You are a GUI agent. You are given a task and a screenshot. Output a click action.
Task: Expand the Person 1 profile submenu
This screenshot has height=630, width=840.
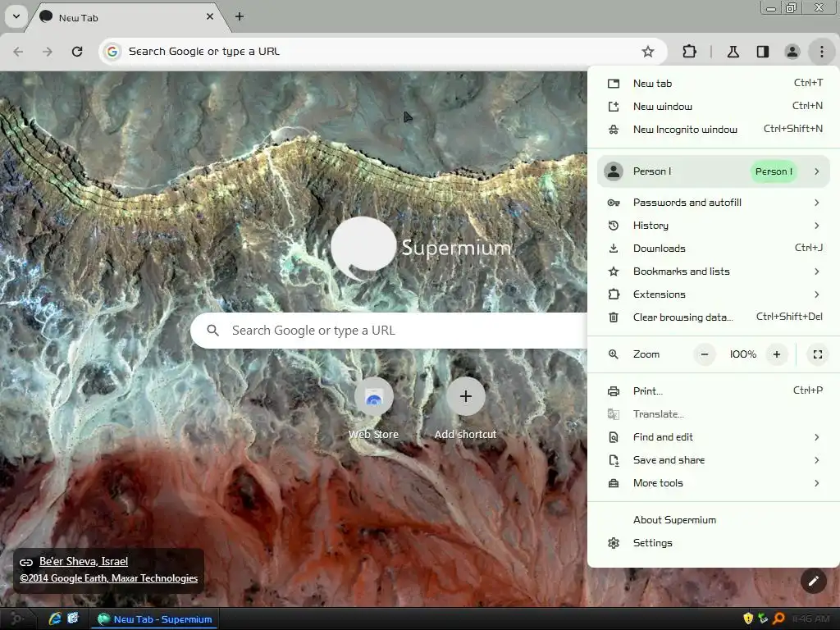pos(713,171)
